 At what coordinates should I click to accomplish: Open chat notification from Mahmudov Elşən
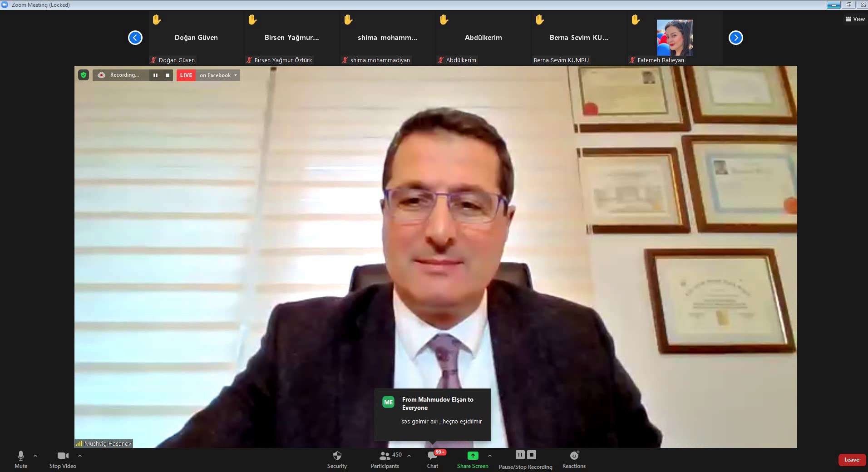tap(433, 414)
